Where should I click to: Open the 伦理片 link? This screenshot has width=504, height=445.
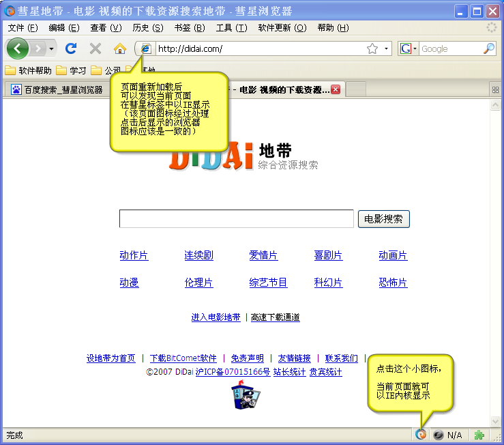198,282
